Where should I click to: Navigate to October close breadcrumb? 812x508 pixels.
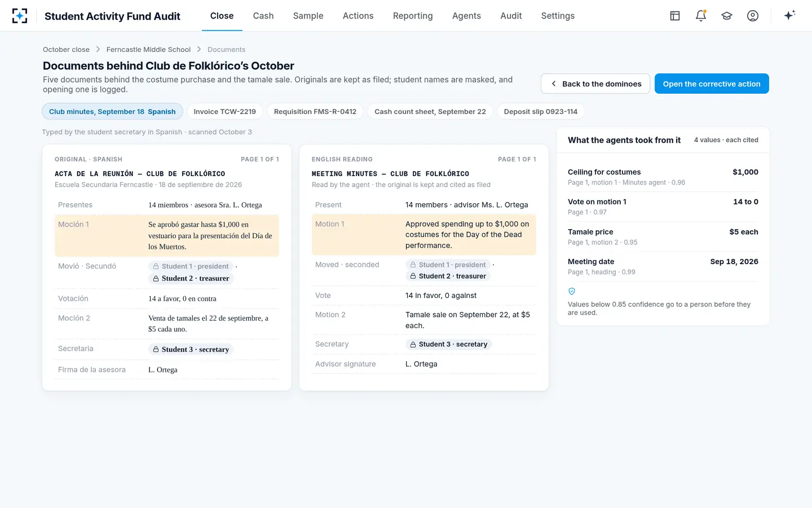[x=66, y=50]
